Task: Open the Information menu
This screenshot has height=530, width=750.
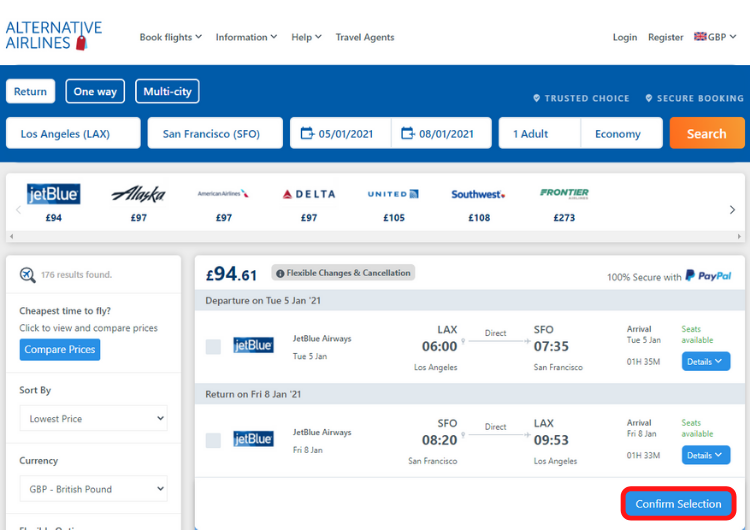Action: click(246, 37)
